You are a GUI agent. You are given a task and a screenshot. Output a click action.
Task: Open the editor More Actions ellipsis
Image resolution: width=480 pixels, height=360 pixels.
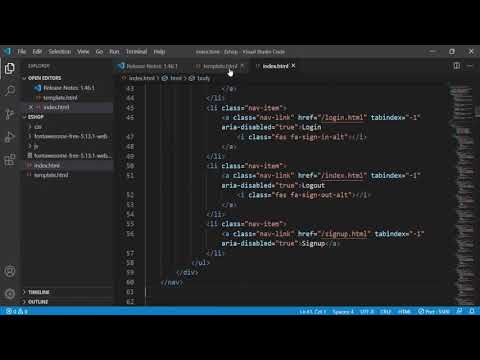[470, 66]
